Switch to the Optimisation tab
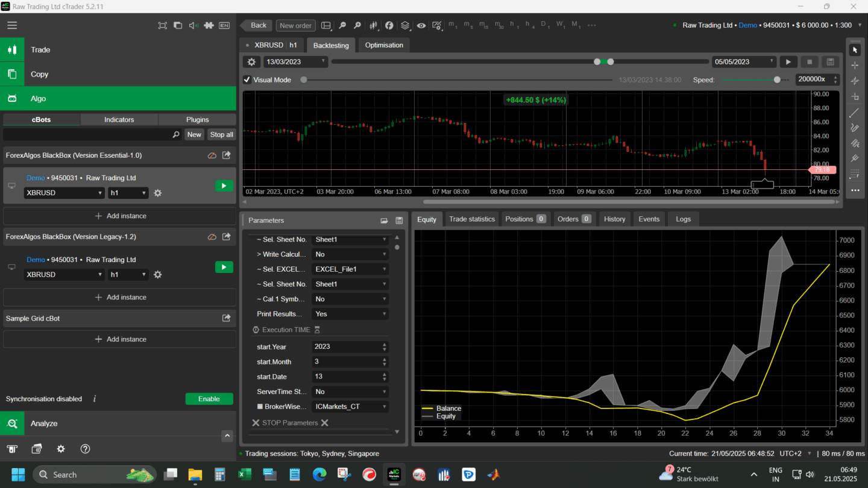The height and width of the screenshot is (488, 868). [384, 45]
